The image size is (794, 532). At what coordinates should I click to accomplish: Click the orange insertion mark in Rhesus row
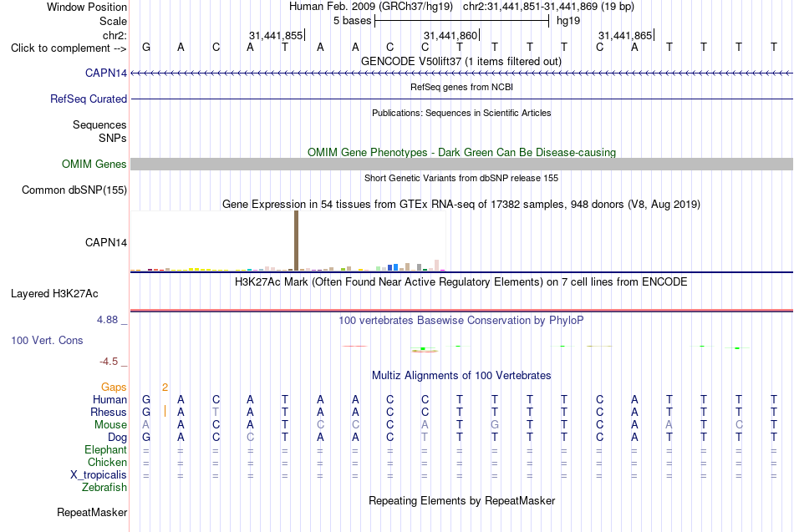[x=165, y=411]
